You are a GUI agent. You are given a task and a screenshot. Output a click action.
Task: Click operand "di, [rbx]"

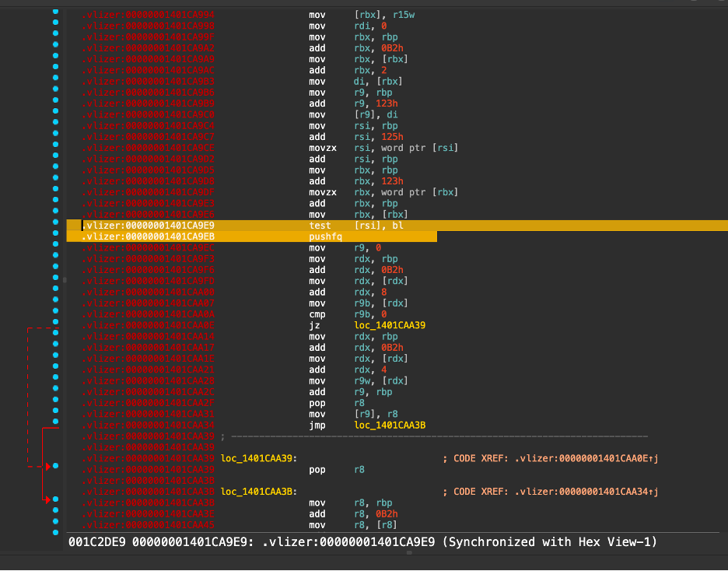(x=379, y=81)
